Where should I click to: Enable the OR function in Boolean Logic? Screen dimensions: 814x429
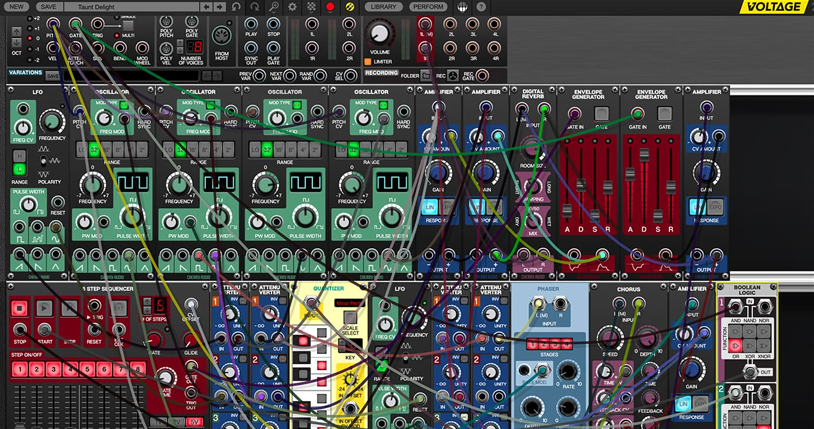tap(734, 346)
